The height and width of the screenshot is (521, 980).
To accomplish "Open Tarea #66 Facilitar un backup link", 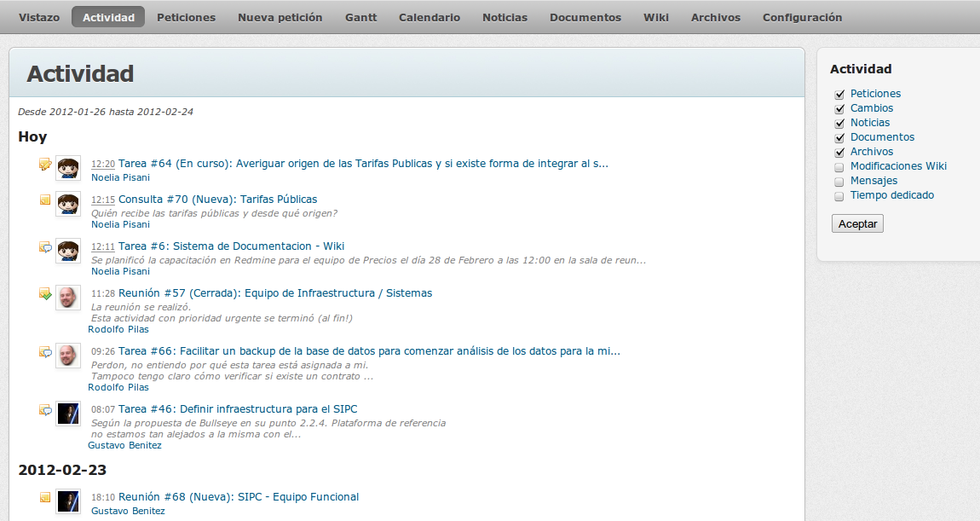I will 369,351.
